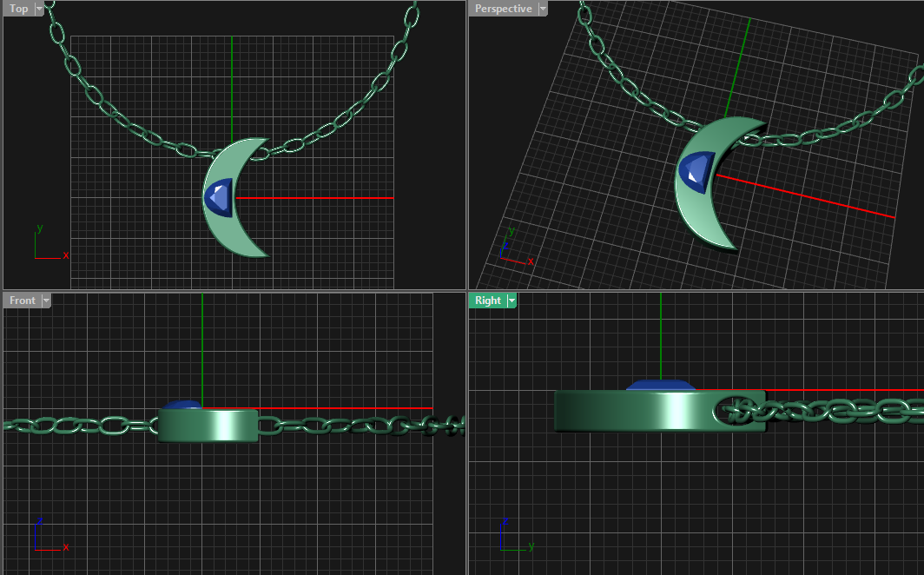Select the Front viewport title label

(x=22, y=301)
